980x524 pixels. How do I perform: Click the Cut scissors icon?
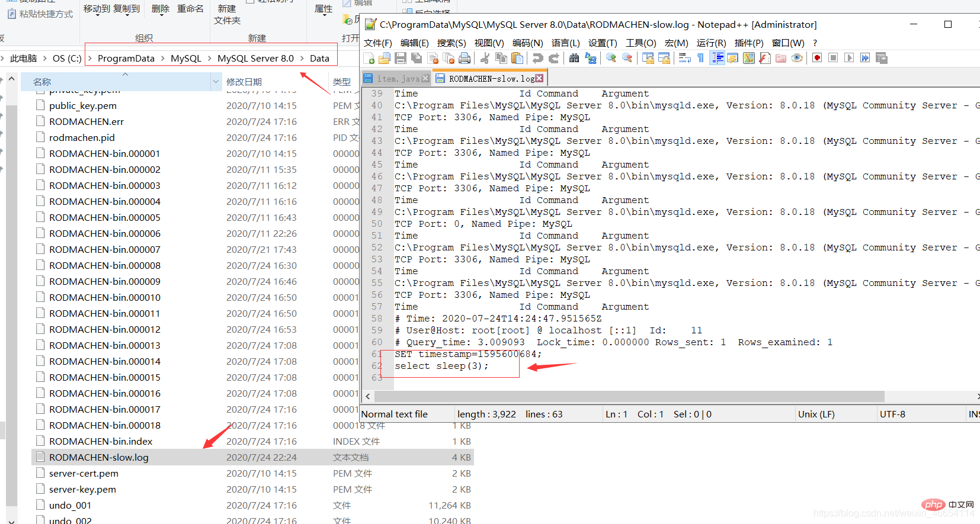485,58
